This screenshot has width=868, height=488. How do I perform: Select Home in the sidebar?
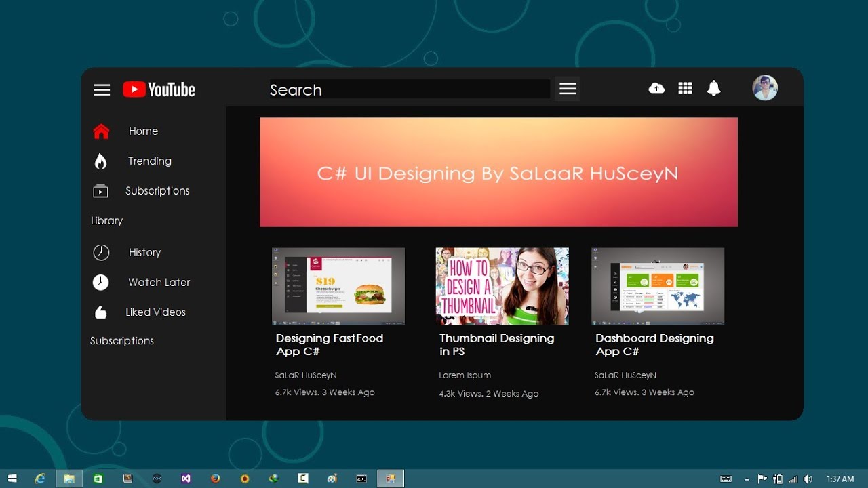143,131
